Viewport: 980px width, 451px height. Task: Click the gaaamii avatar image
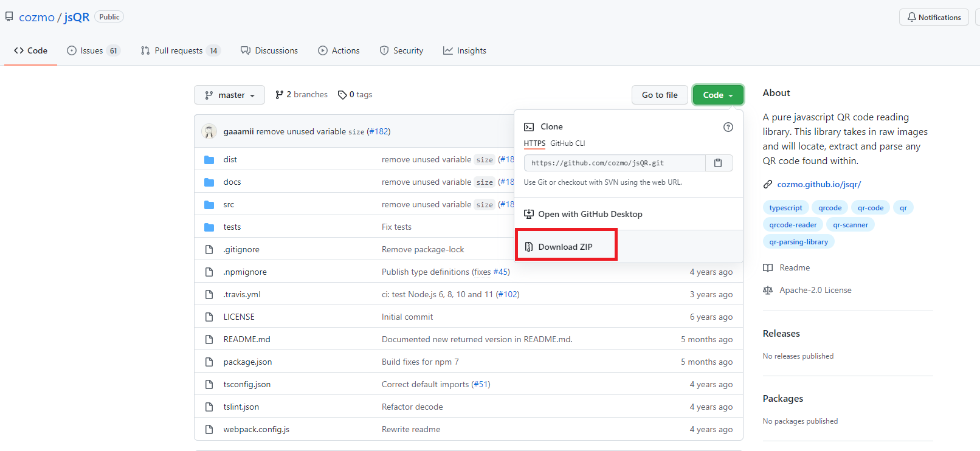209,131
